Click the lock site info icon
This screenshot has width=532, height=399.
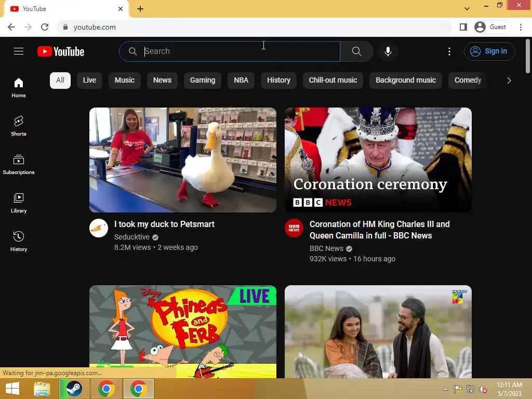(65, 27)
